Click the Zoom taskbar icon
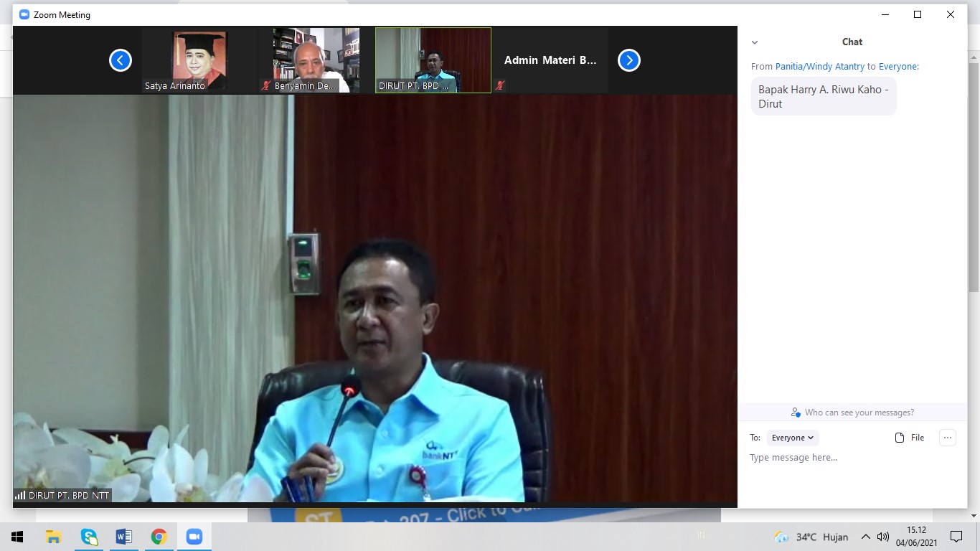 click(194, 537)
